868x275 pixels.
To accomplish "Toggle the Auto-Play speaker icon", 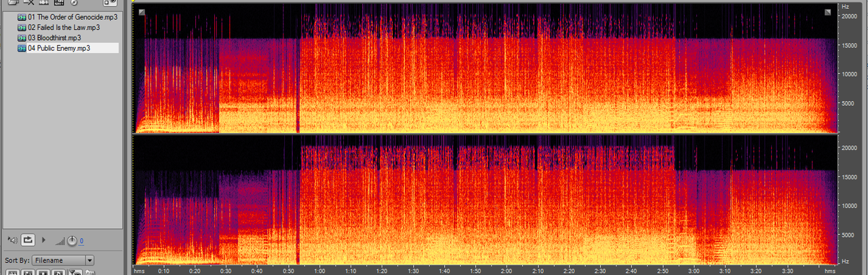I will pyautogui.click(x=13, y=240).
